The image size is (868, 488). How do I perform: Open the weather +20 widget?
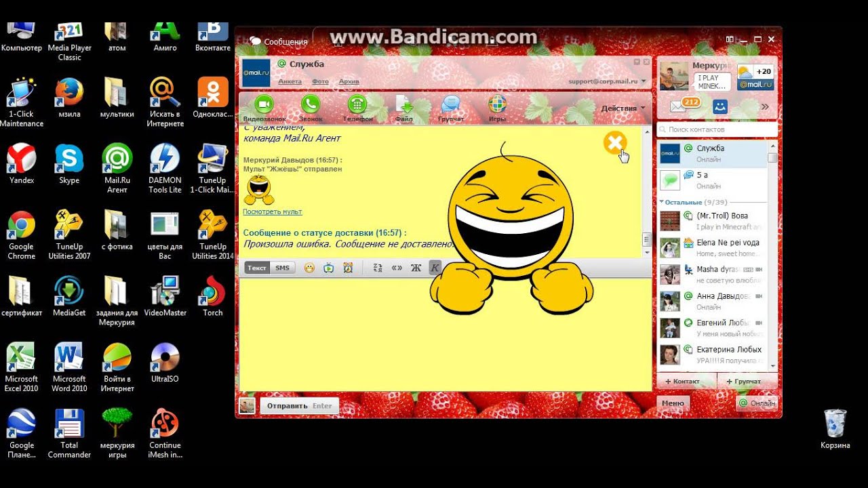pos(755,77)
